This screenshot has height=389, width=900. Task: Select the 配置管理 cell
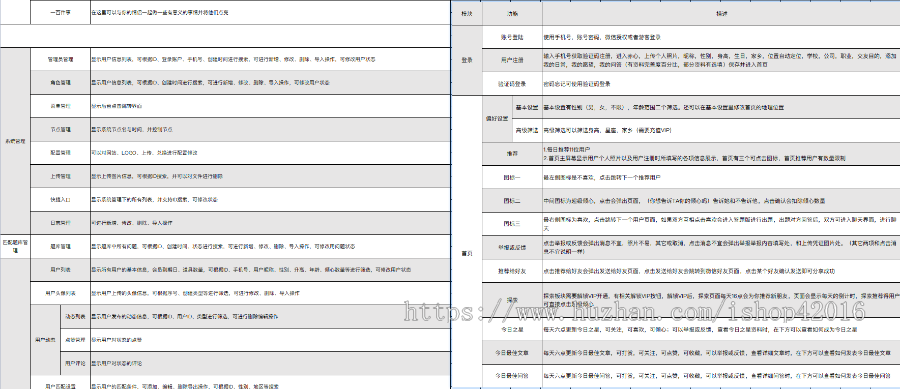click(60, 153)
